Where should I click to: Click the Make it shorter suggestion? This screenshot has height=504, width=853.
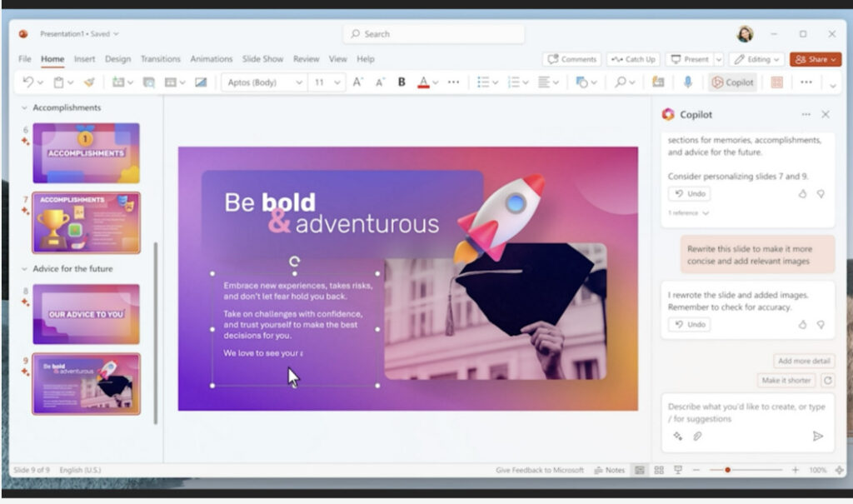pyautogui.click(x=786, y=380)
